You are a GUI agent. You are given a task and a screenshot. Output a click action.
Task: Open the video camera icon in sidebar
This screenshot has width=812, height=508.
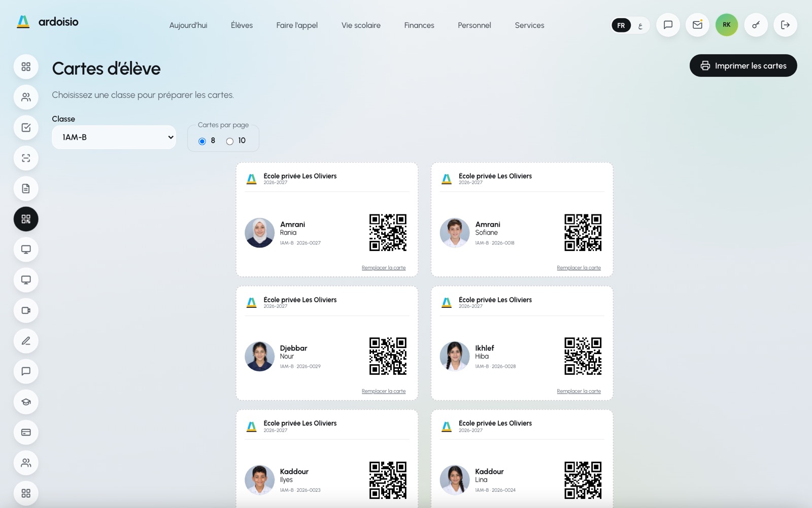pyautogui.click(x=26, y=310)
